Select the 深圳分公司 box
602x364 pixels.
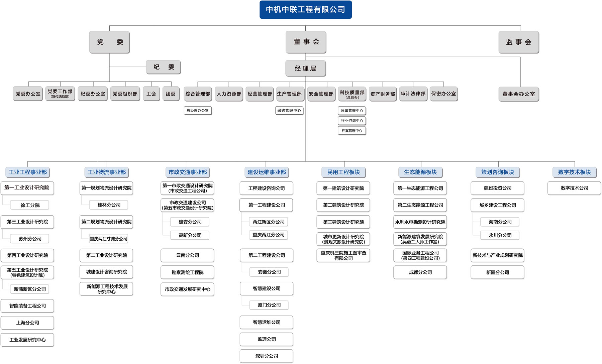click(267, 356)
